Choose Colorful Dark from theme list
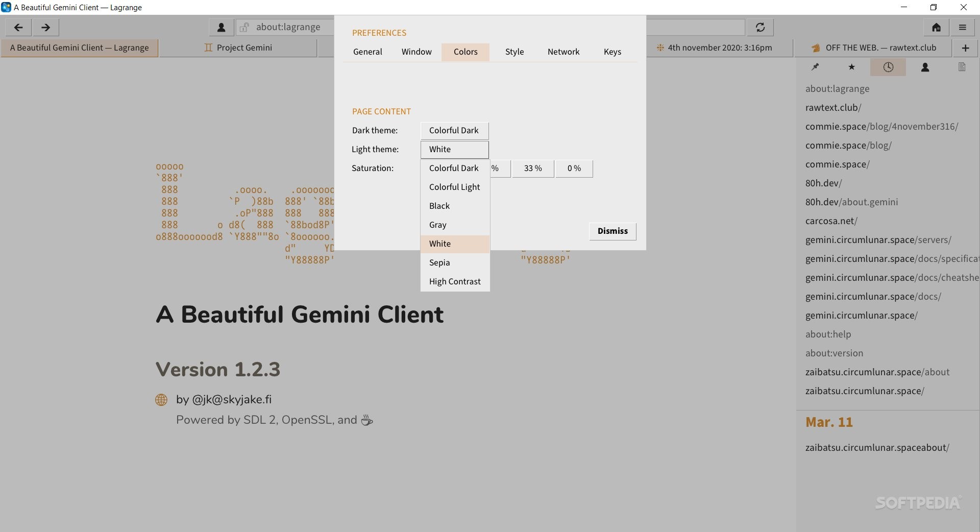The width and height of the screenshot is (980, 532). click(455, 168)
